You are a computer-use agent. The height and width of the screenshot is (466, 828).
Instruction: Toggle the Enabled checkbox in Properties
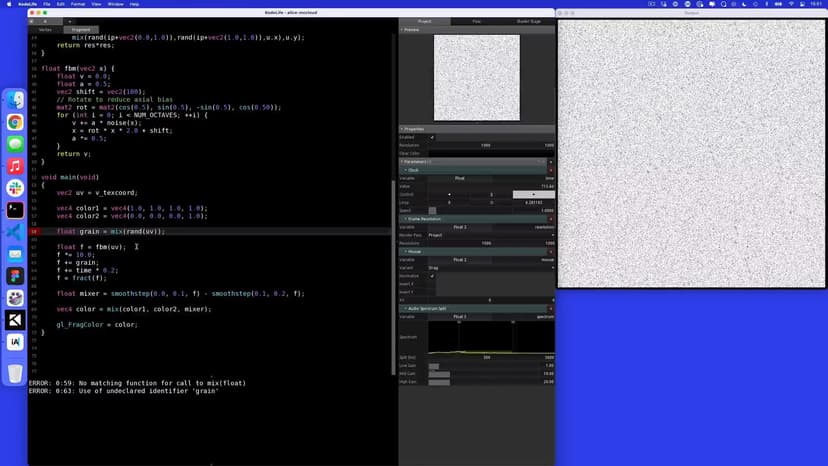(432, 137)
